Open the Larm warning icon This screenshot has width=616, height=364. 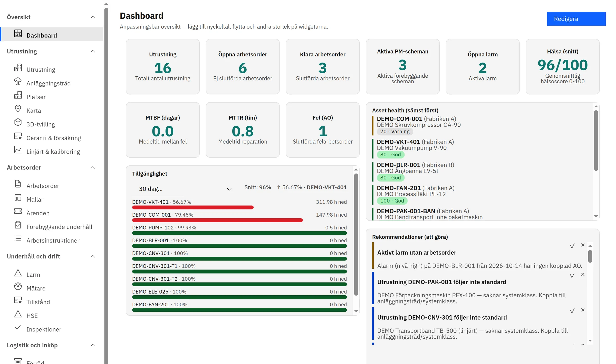[18, 273]
